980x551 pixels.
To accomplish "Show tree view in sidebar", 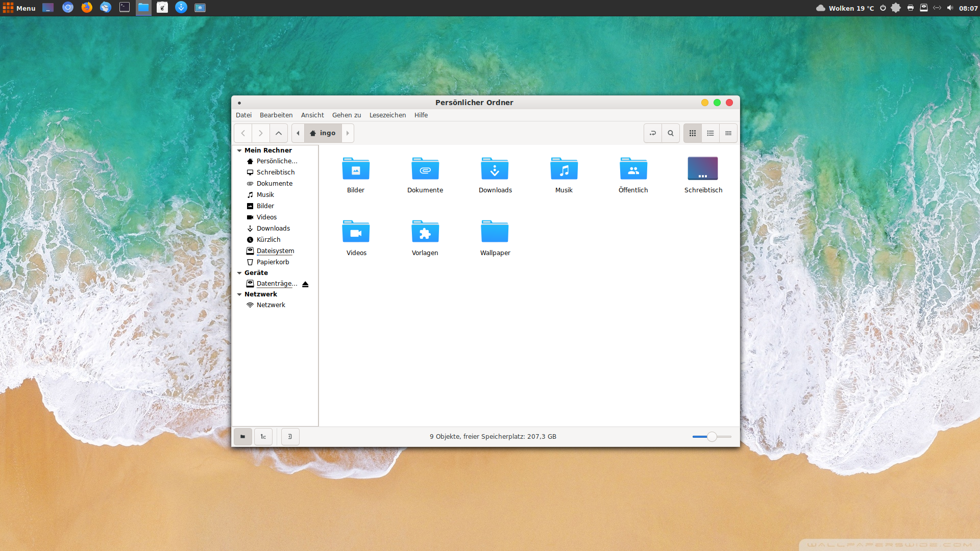I will pos(263,437).
